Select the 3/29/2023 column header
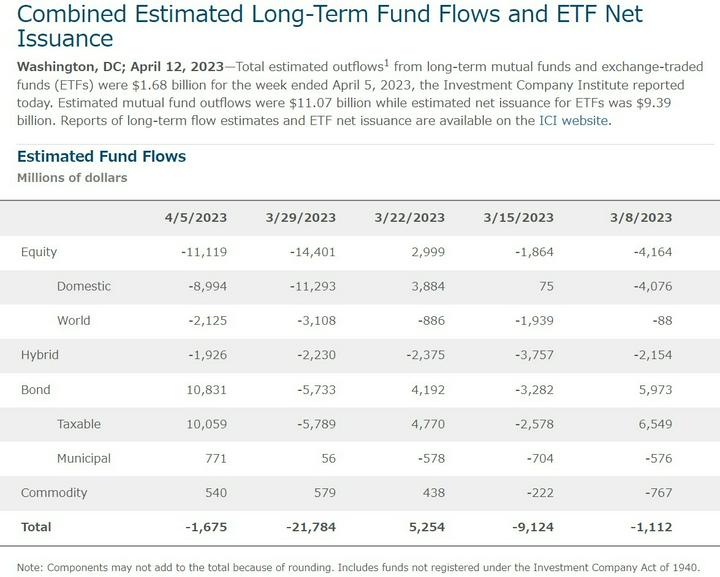Viewport: 720px width, 577px height. coord(301,217)
